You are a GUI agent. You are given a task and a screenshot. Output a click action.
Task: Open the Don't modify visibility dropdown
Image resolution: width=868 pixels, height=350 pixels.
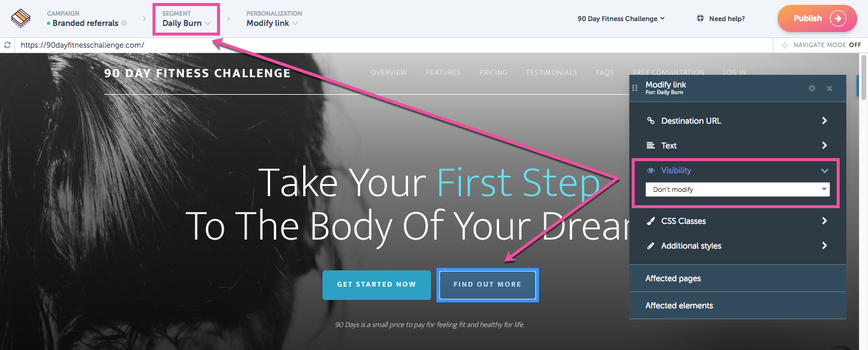738,189
